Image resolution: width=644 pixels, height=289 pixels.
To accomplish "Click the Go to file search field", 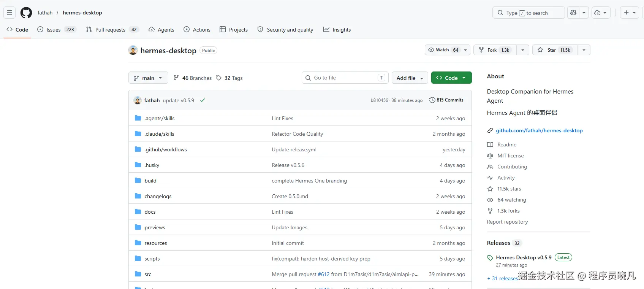I will tap(345, 78).
